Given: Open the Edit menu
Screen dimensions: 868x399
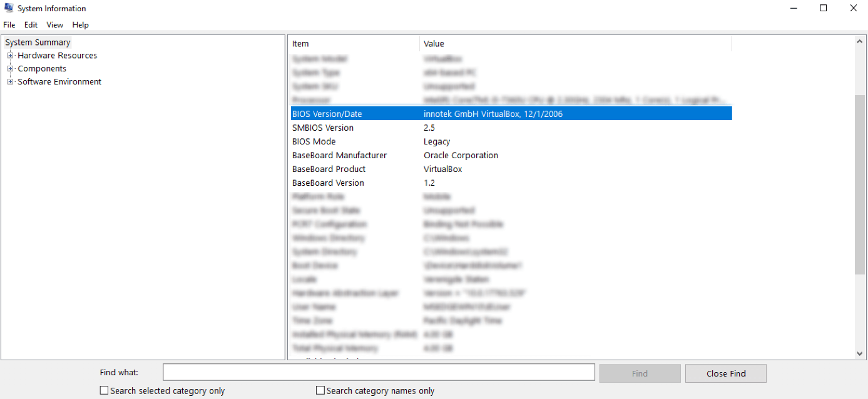Looking at the screenshot, I should coord(31,25).
